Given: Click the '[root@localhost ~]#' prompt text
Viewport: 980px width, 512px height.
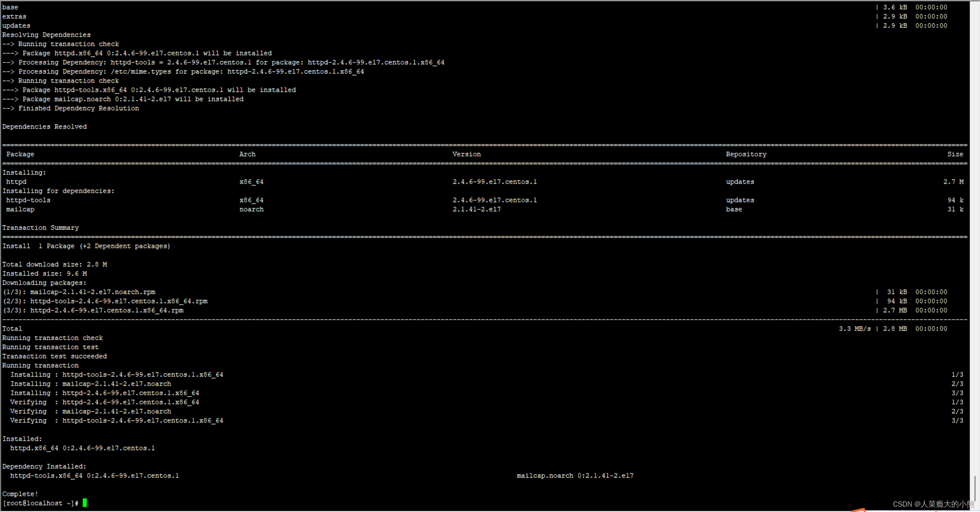Looking at the screenshot, I should coord(40,503).
